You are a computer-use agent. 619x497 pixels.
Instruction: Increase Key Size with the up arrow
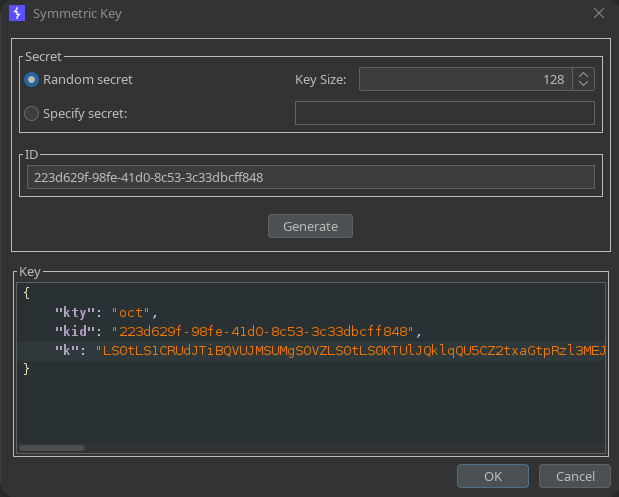click(x=585, y=74)
